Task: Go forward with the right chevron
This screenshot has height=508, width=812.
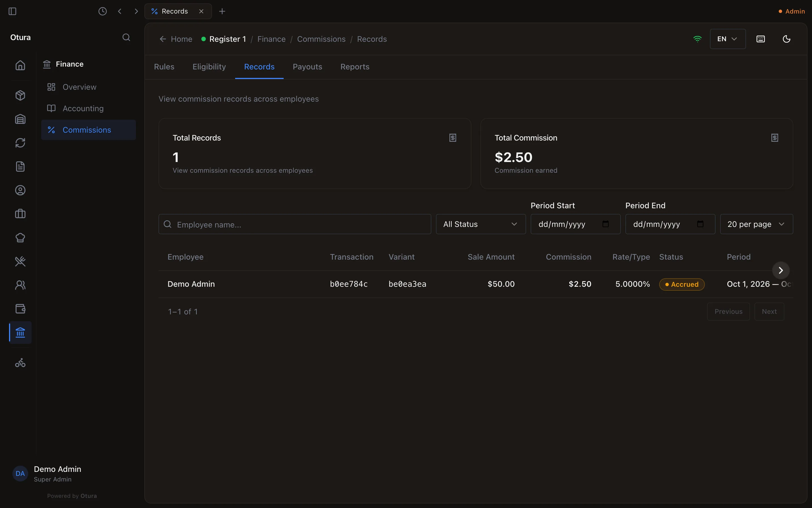Action: [136, 11]
